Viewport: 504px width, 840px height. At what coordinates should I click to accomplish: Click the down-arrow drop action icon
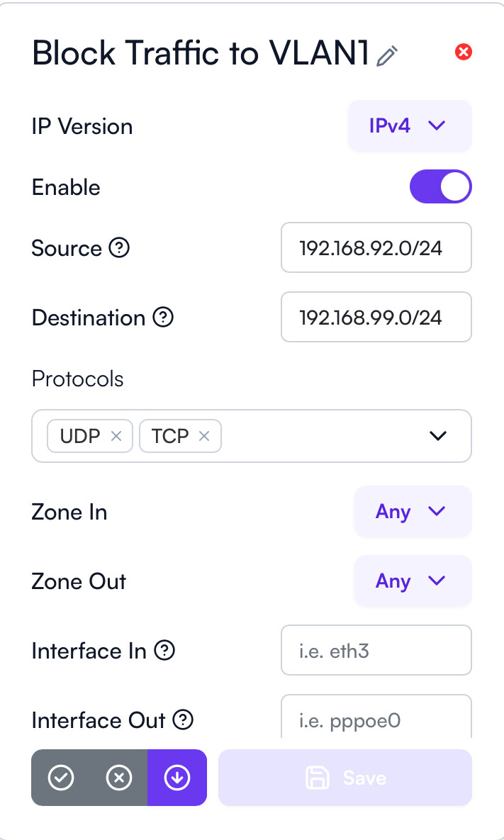(177, 778)
